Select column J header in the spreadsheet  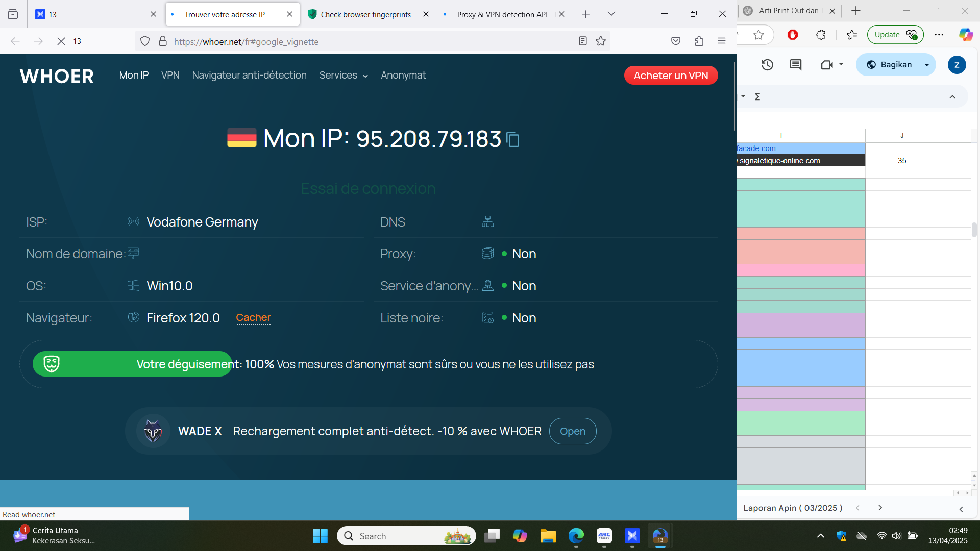[x=902, y=136]
